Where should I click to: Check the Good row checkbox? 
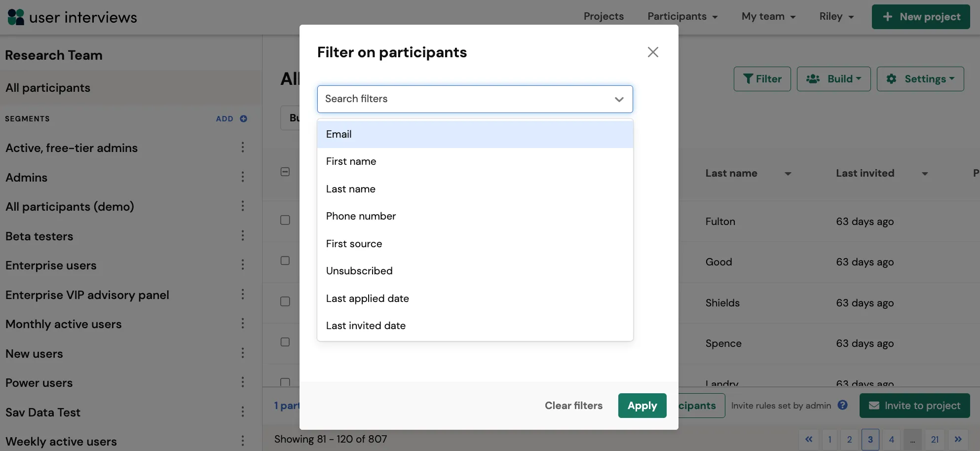285,261
